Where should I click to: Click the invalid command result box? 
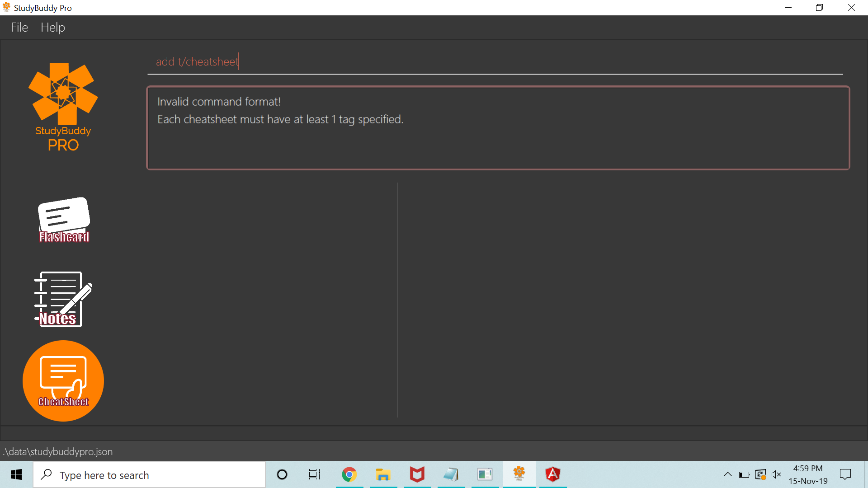pos(498,128)
